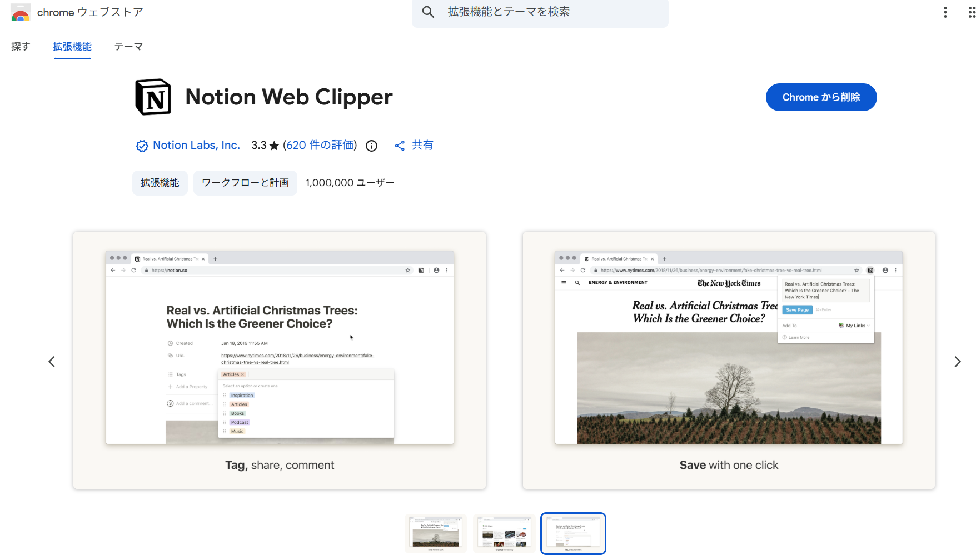The height and width of the screenshot is (560, 976).
Task: Click the ワークフローと計画 category chip
Action: (x=245, y=183)
